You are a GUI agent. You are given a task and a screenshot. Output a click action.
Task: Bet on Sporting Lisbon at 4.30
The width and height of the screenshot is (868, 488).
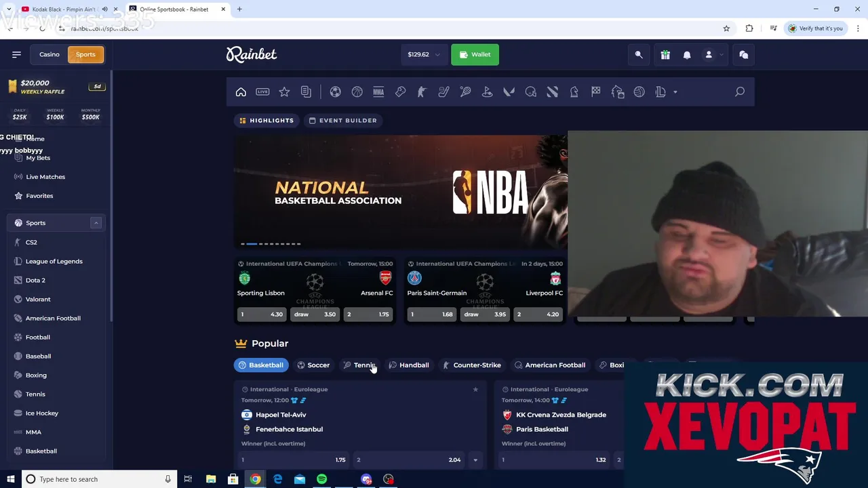261,314
